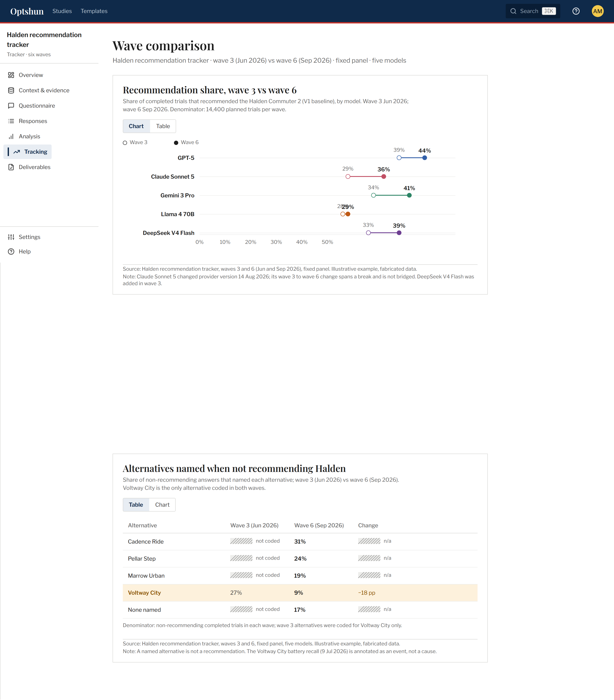
Task: Select the highlighted Voltway City row label
Action: click(145, 593)
